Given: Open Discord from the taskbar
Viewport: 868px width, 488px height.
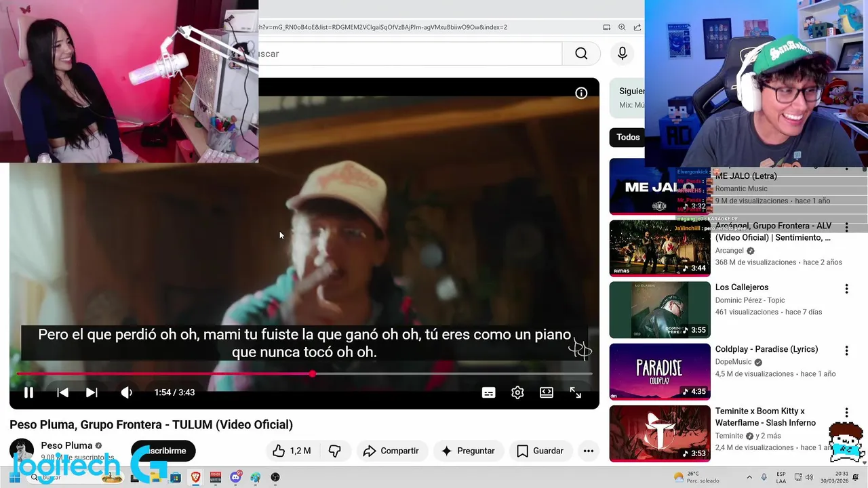Looking at the screenshot, I should (x=235, y=477).
